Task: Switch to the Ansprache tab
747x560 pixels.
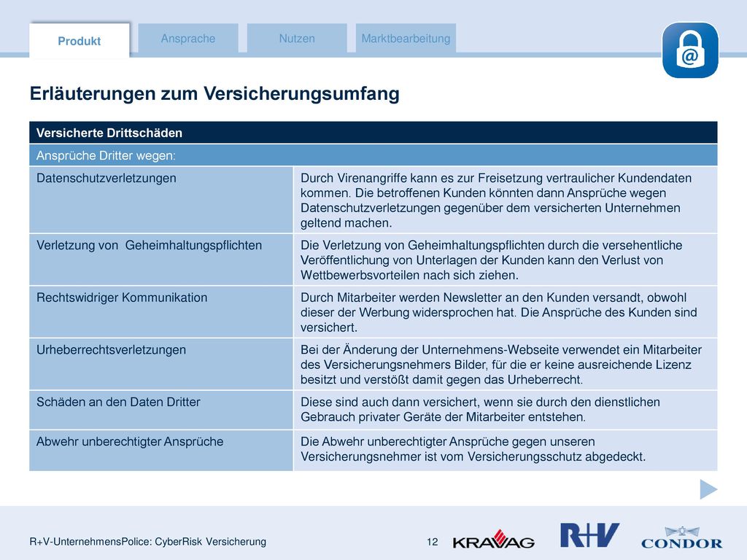Action: [188, 38]
